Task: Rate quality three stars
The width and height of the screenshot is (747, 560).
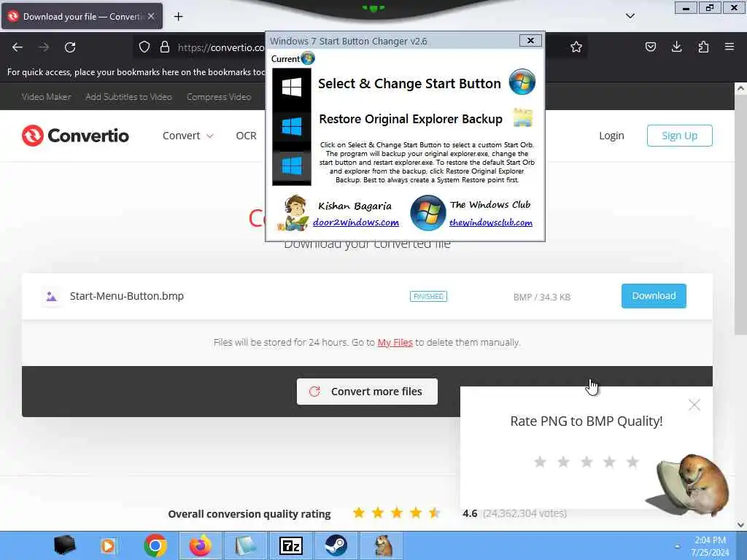Action: (587, 462)
